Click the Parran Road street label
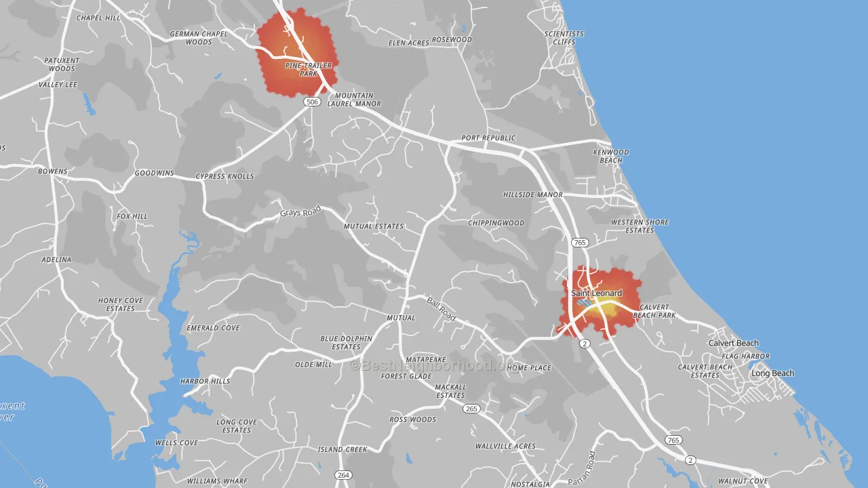This screenshot has width=868, height=488. click(x=583, y=468)
